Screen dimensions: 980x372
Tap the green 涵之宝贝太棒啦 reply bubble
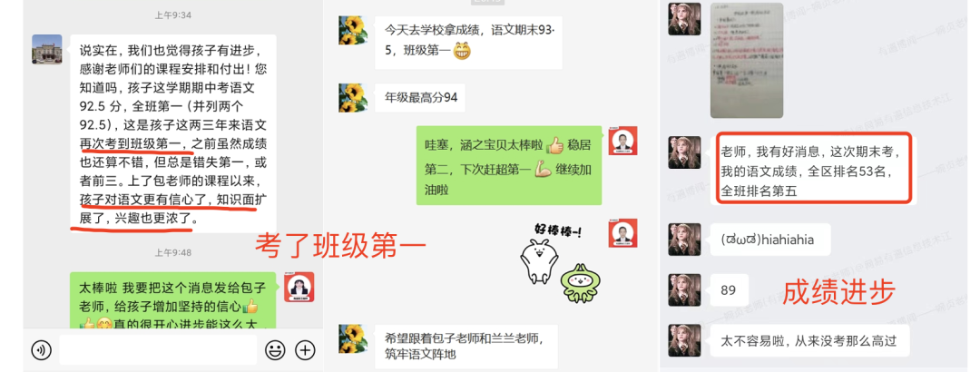pyautogui.click(x=509, y=166)
